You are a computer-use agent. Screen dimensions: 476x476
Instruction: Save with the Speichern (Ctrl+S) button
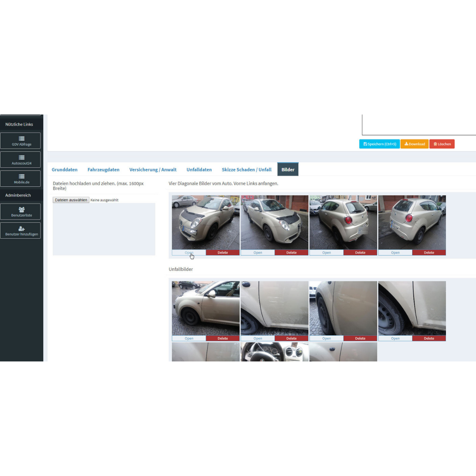pyautogui.click(x=379, y=144)
